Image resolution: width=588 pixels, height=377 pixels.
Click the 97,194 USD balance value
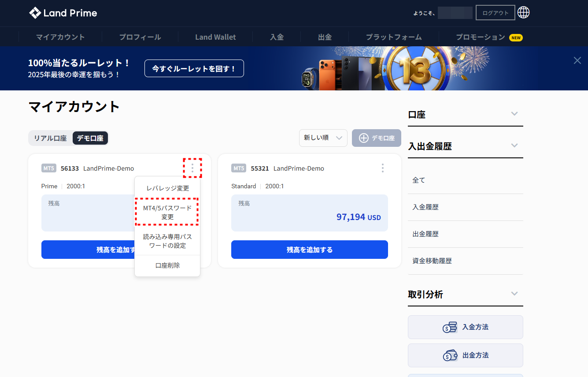point(359,217)
